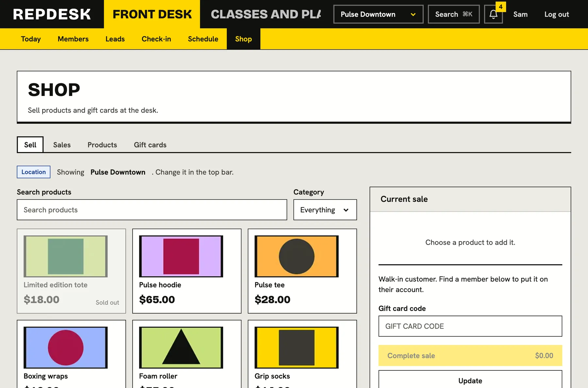Add Boxing wraps to the sale
Image resolution: width=588 pixels, height=388 pixels.
click(71, 354)
